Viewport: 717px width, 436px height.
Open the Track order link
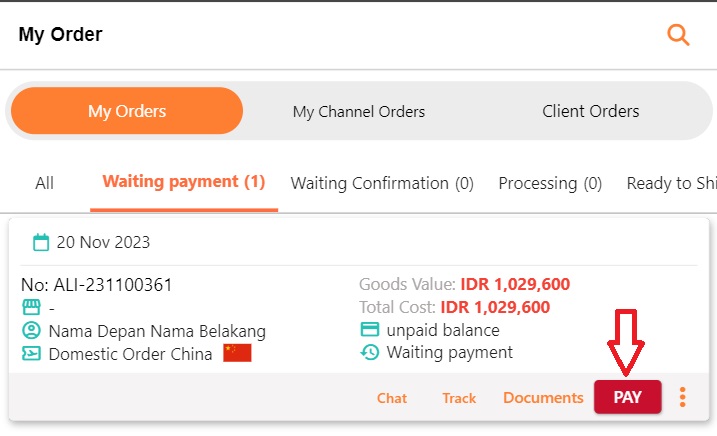click(x=459, y=398)
